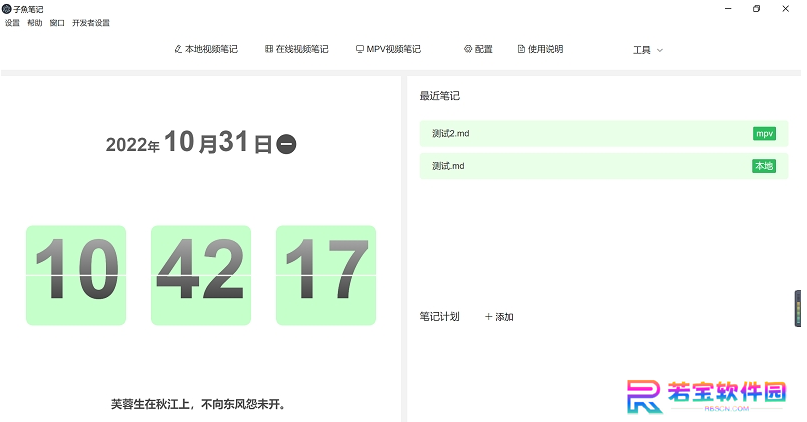
Task: Open the 配置 page
Action: click(x=478, y=49)
